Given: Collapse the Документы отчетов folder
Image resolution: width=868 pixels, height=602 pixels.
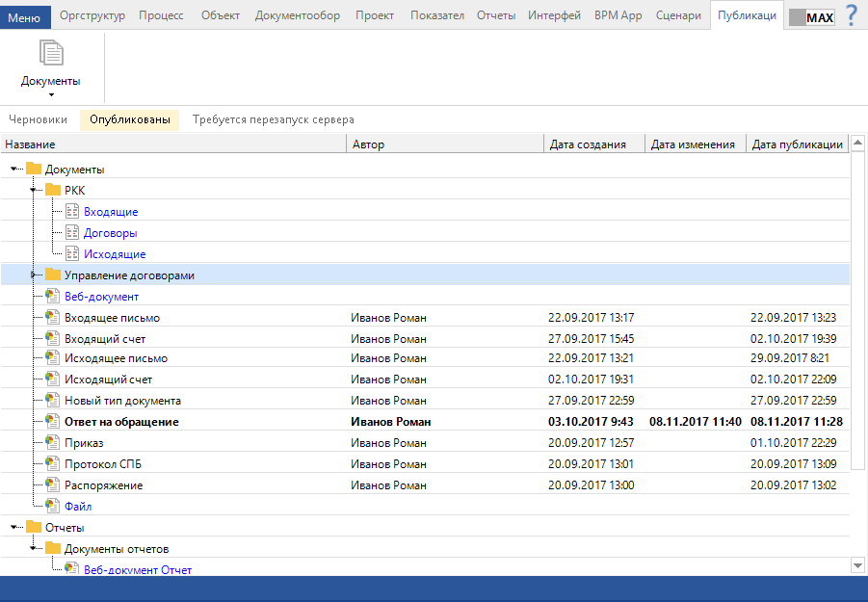Looking at the screenshot, I should [x=34, y=549].
